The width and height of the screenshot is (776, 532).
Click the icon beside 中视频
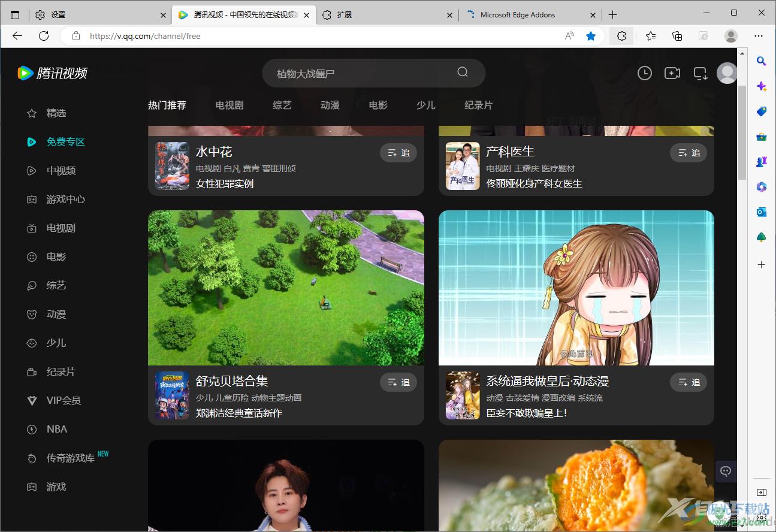pos(32,171)
